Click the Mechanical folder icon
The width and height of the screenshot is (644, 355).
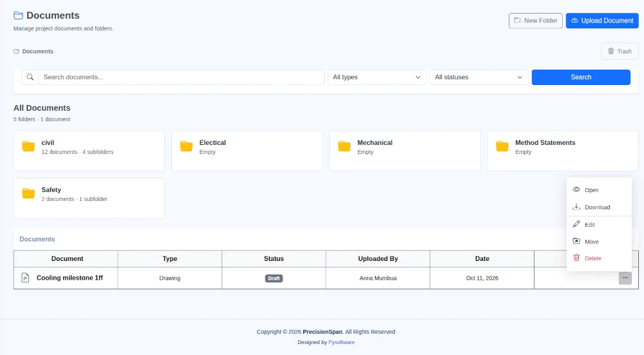(x=344, y=146)
